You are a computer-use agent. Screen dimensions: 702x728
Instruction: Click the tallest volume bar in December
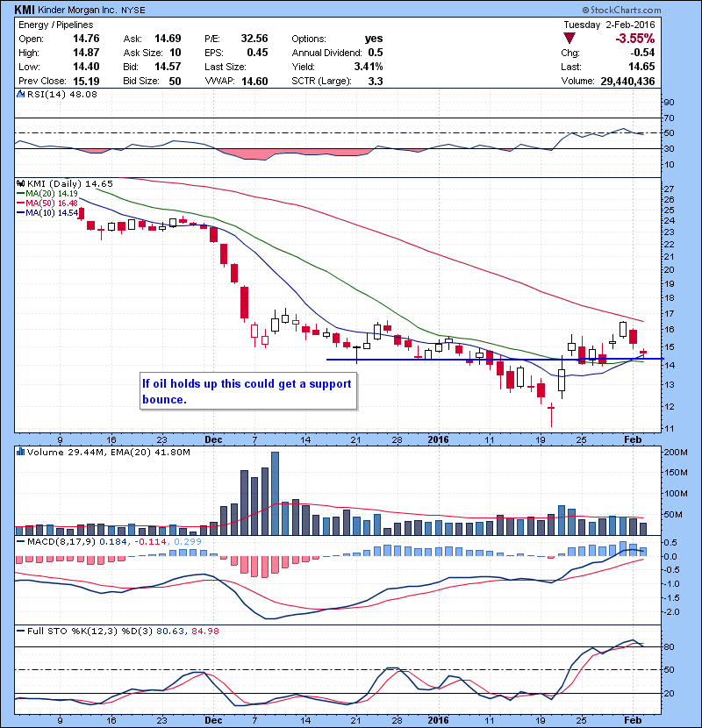point(275,494)
